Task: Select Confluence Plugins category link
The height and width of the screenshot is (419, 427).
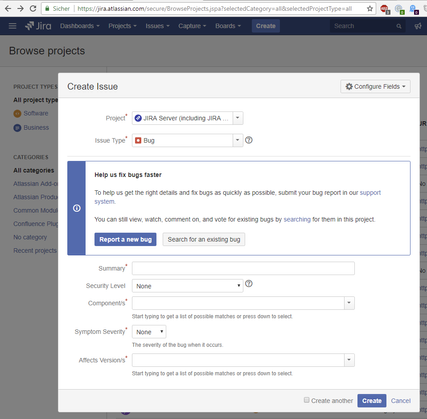Action: (36, 224)
